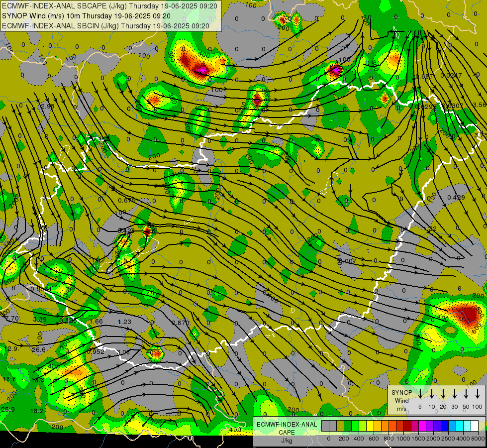Click the 1000 tick label on CAPE scale
The height and width of the screenshot is (448, 487).
pyautogui.click(x=403, y=439)
